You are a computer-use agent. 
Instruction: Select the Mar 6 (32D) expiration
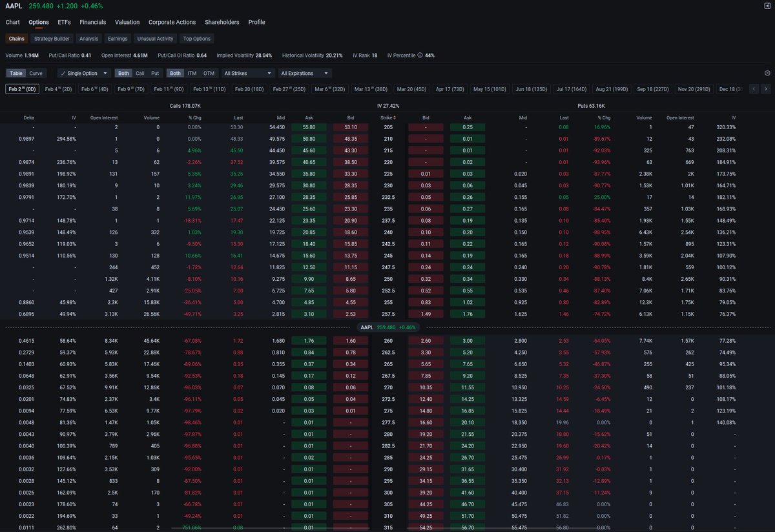click(x=330, y=89)
